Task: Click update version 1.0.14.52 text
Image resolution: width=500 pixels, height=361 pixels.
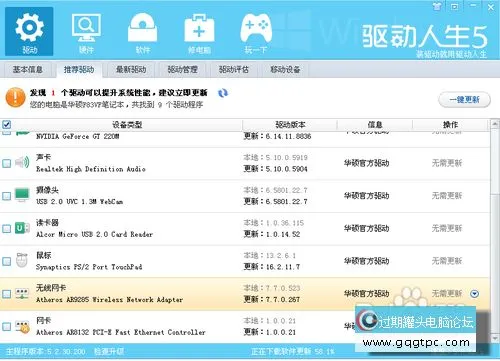Action: [272, 234]
